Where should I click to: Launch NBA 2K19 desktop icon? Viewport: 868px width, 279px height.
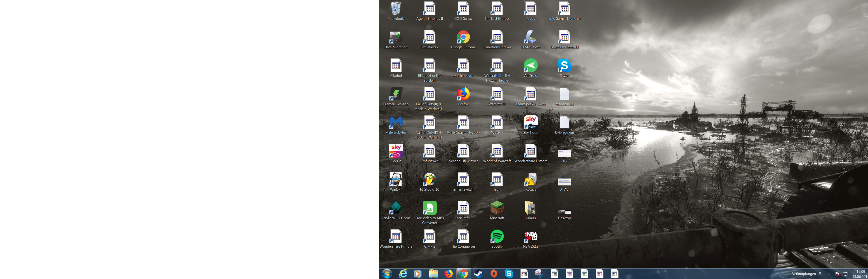(x=531, y=237)
